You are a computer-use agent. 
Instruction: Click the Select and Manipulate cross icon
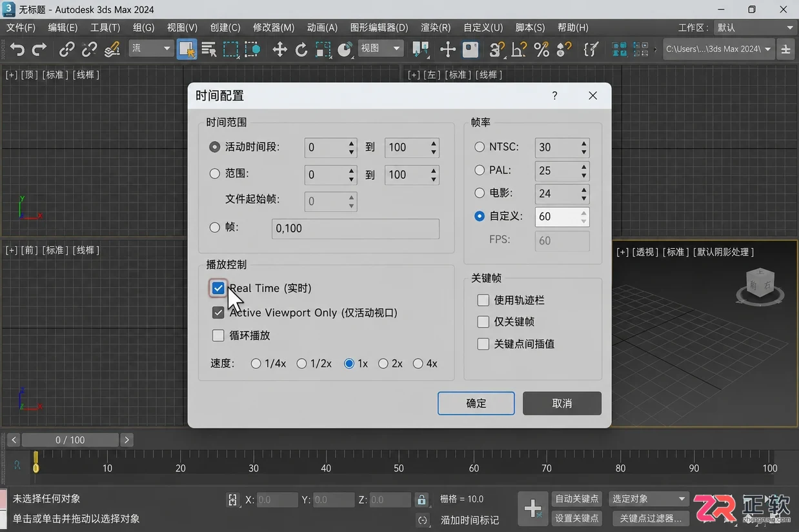click(448, 50)
